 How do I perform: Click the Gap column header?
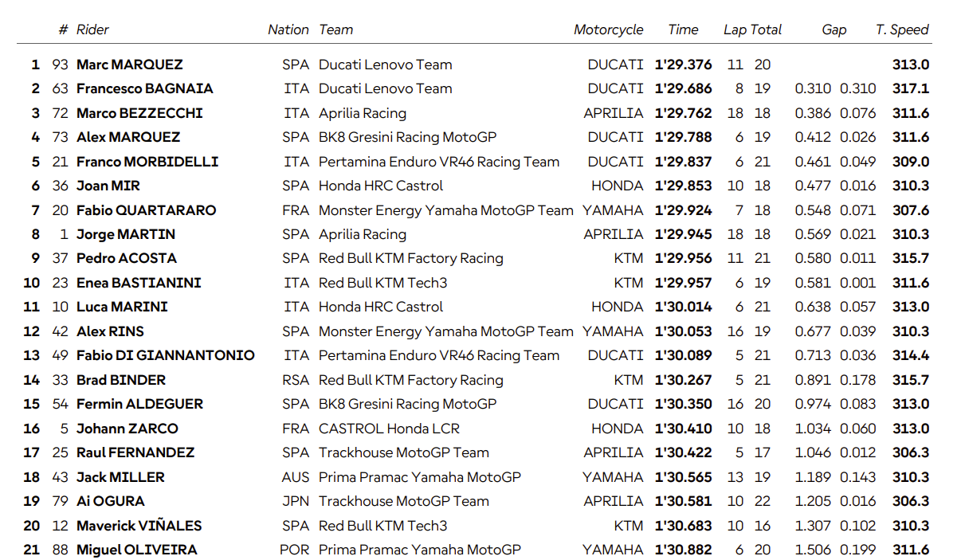click(833, 29)
